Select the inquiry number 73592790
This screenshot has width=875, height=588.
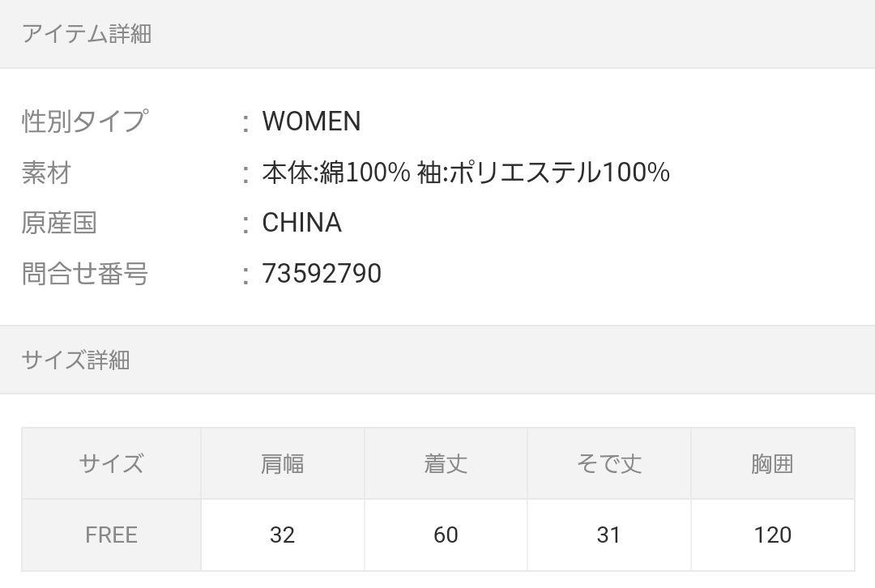[x=322, y=274]
